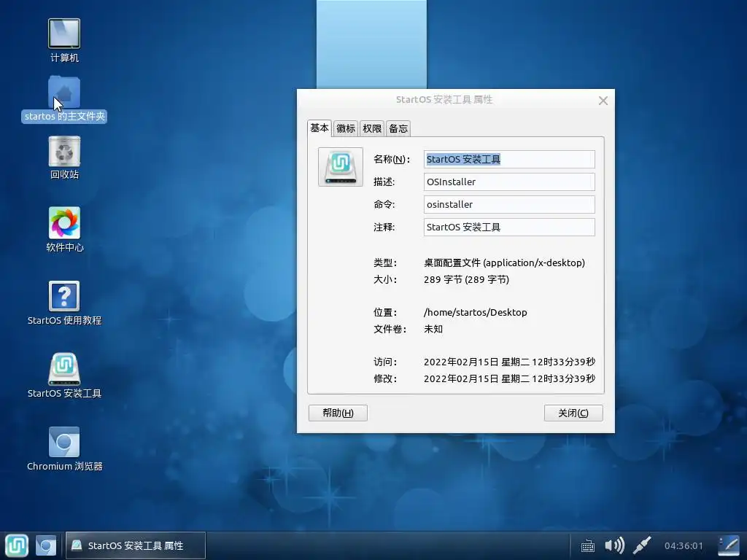Viewport: 747px width, 560px height.
Task: Click the keyboard input icon in tray
Action: tap(588, 545)
